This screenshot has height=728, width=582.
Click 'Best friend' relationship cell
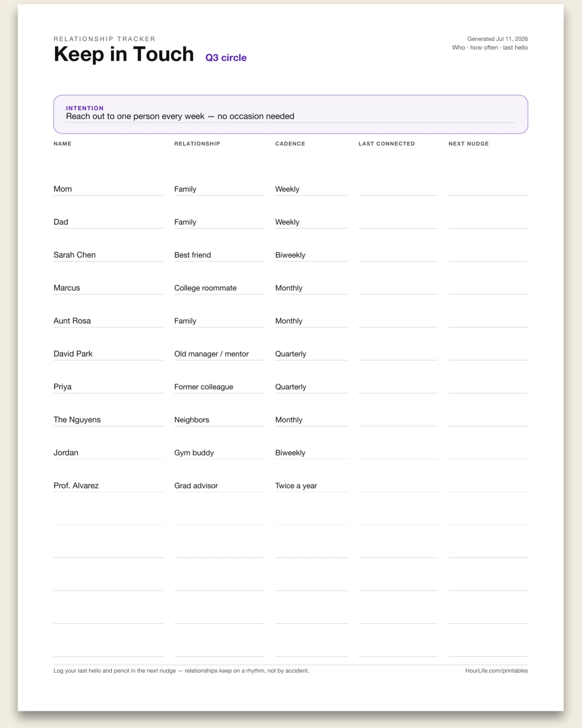click(193, 255)
